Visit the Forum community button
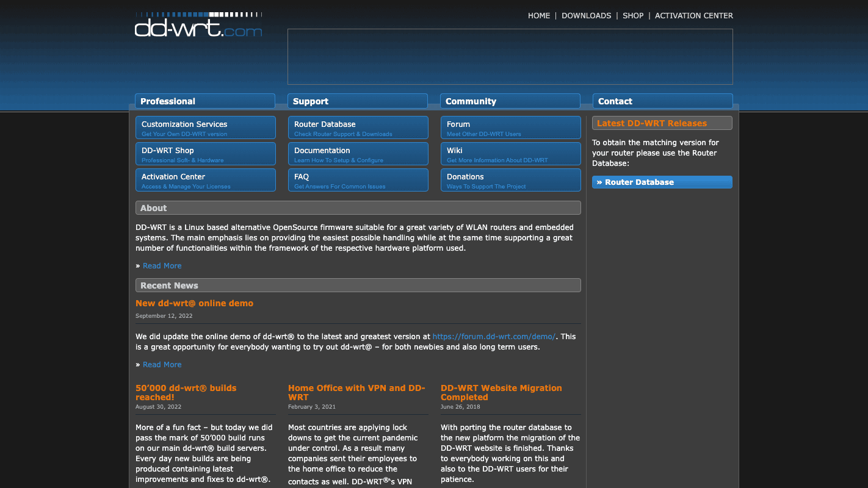This screenshot has height=488, width=868. coord(511,127)
